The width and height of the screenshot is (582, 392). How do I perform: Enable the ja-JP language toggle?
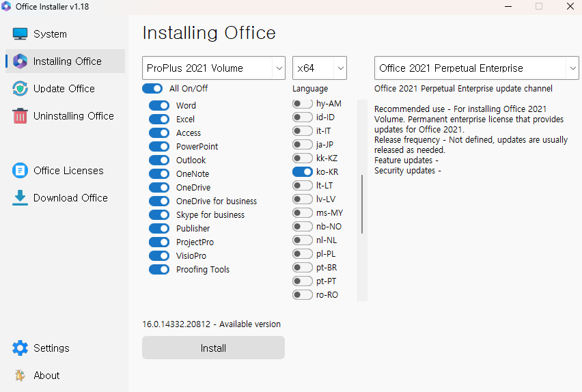click(303, 144)
